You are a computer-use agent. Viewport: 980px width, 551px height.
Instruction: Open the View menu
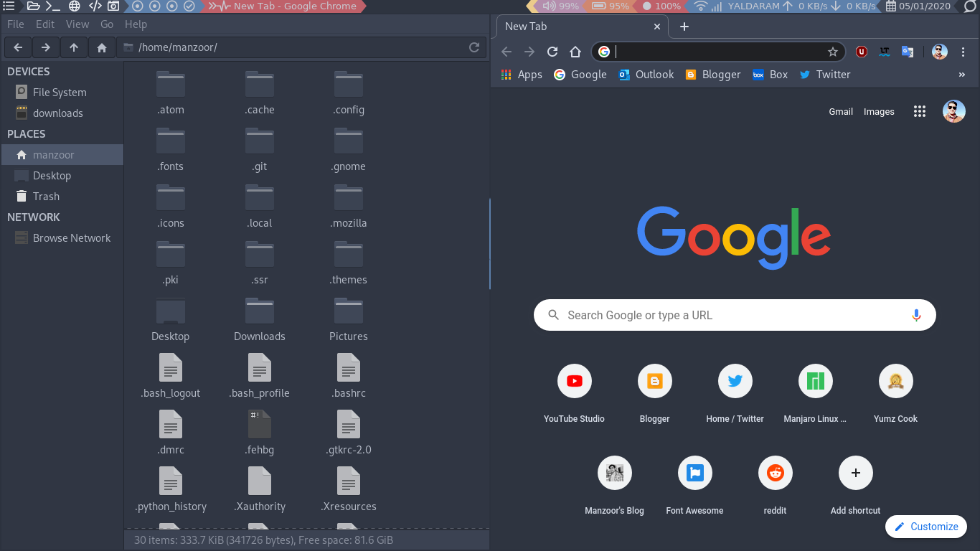pyautogui.click(x=77, y=24)
